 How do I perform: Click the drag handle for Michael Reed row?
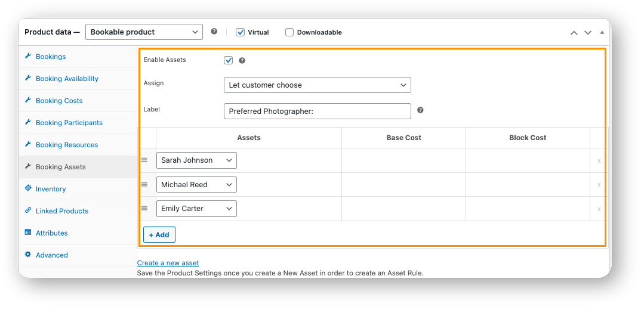tap(144, 185)
